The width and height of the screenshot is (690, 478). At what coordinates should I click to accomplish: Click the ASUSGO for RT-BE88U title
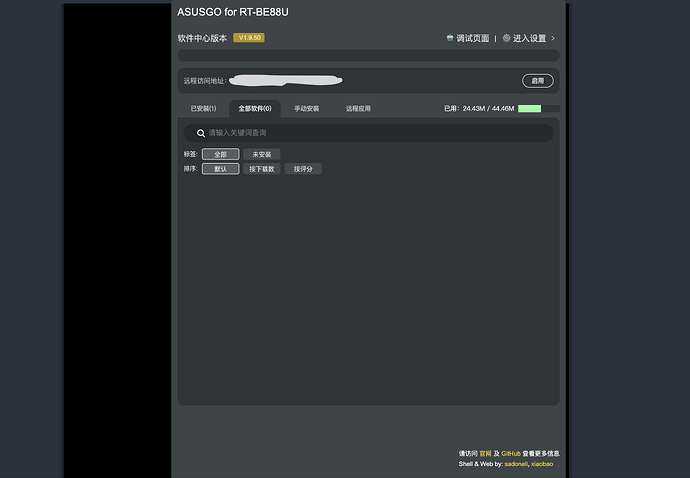pos(233,12)
